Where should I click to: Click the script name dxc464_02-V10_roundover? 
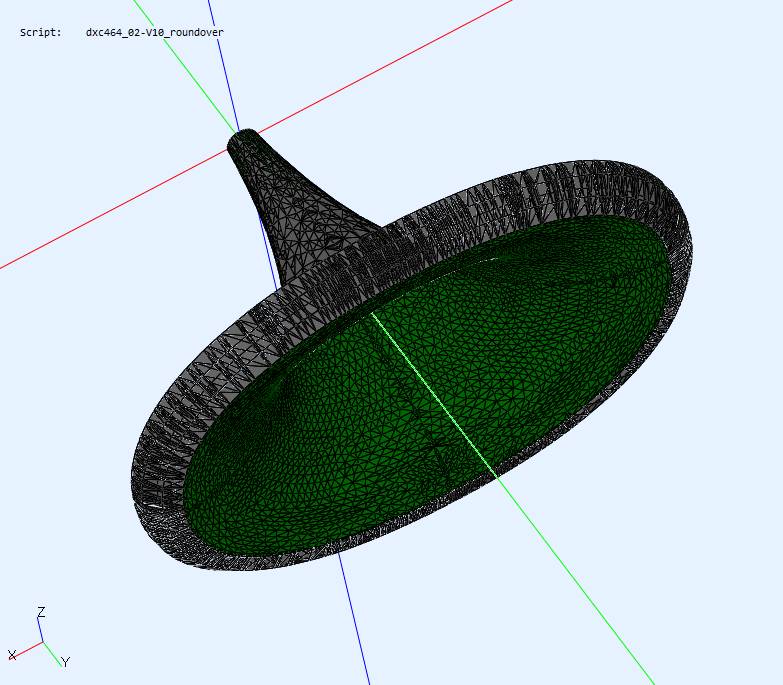point(154,32)
